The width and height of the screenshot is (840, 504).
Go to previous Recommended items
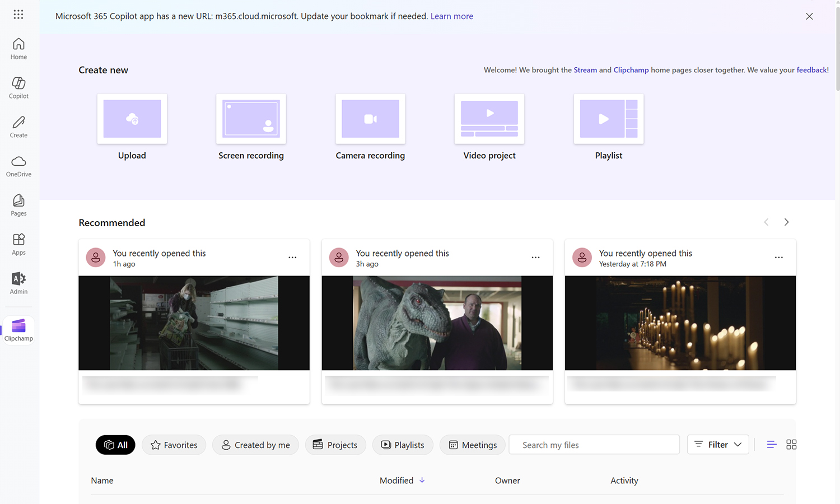pyautogui.click(x=766, y=222)
